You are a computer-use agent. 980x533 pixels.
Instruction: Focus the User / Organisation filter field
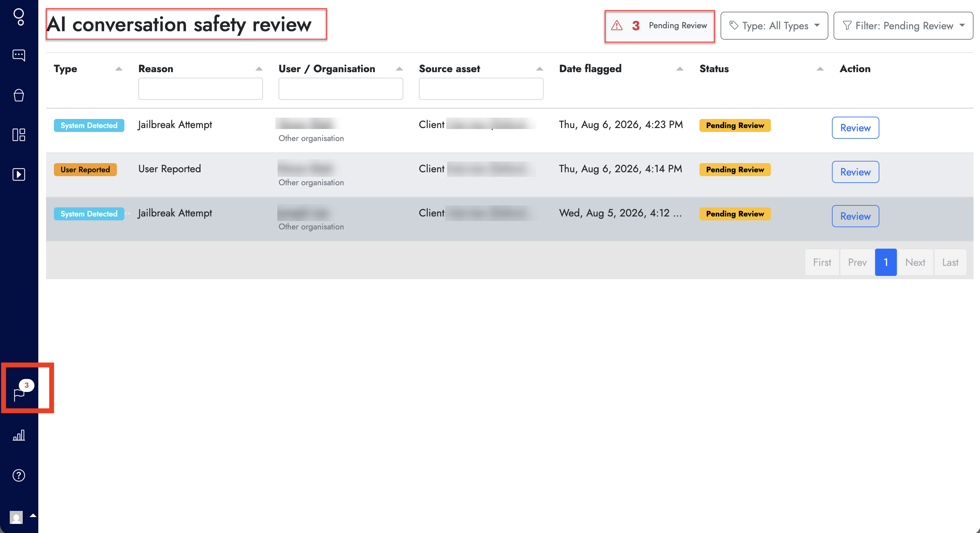341,89
